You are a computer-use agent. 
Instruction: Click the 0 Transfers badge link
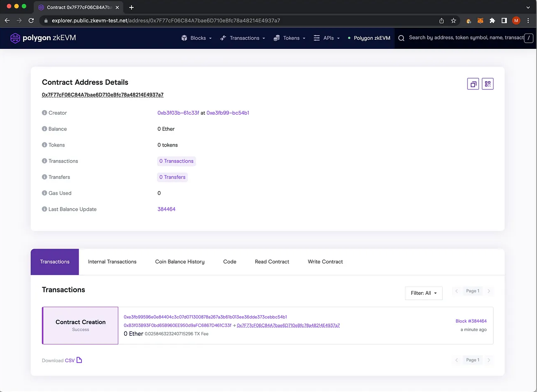point(173,177)
